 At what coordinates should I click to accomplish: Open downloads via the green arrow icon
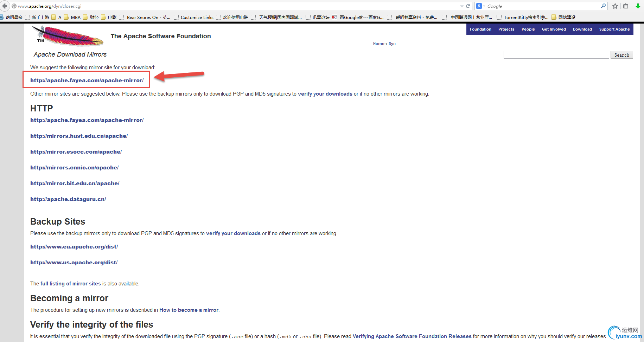(x=638, y=6)
